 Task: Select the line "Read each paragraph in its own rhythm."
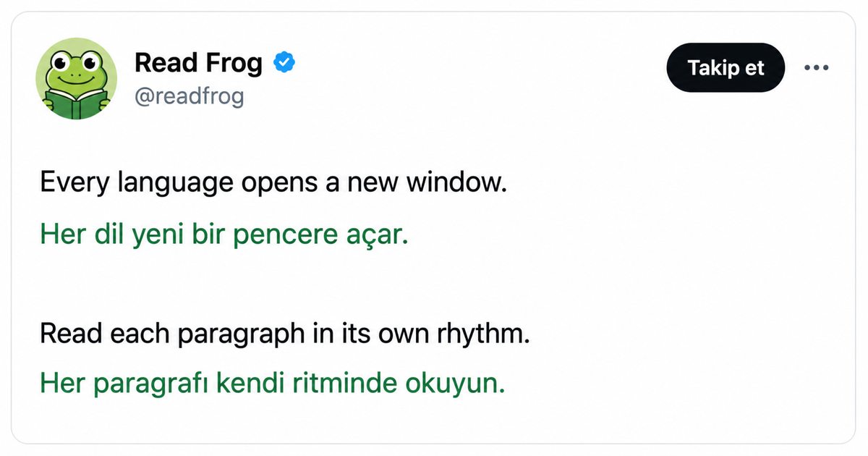pyautogui.click(x=285, y=334)
